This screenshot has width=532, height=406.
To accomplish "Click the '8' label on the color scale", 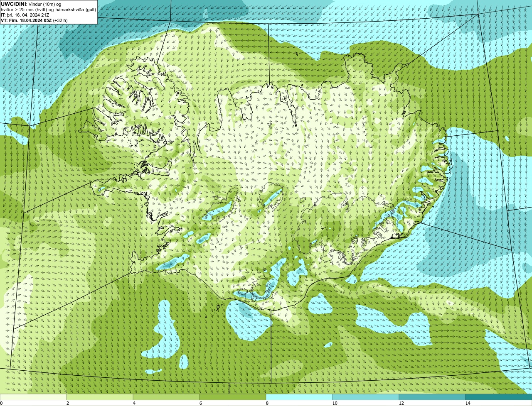I will (x=267, y=403).
